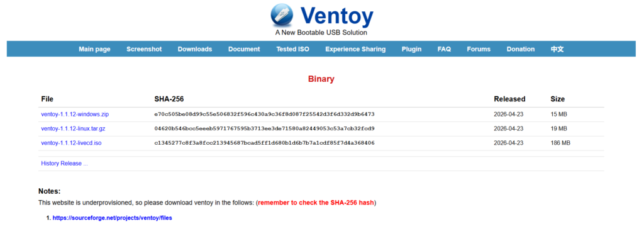The image size is (644, 236).
Task: Open the Document section
Action: pos(244,49)
